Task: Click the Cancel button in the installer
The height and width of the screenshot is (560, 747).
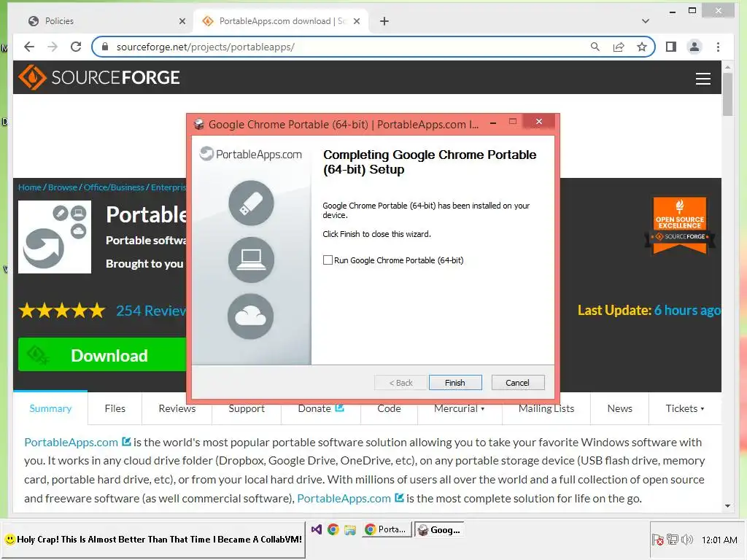Action: 517,382
